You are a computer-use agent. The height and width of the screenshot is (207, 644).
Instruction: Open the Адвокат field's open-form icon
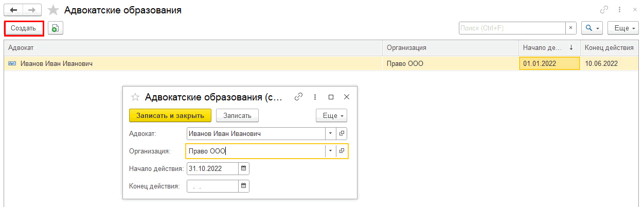click(342, 133)
